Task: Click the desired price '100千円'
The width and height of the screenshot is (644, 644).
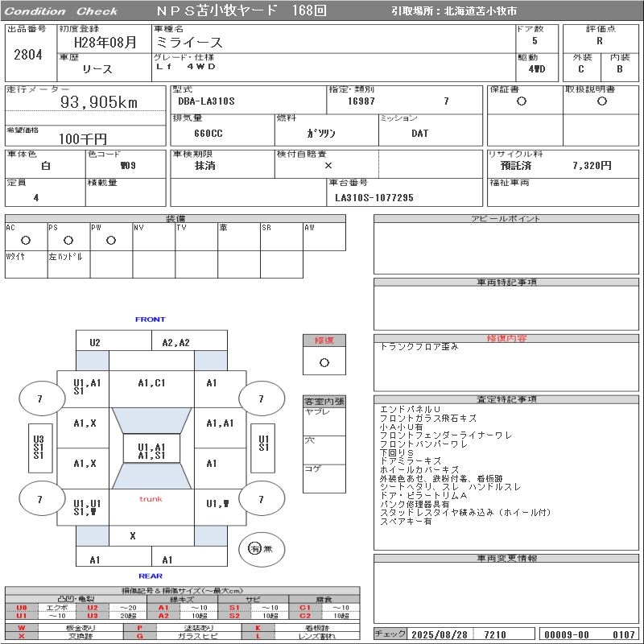Action: point(83,138)
